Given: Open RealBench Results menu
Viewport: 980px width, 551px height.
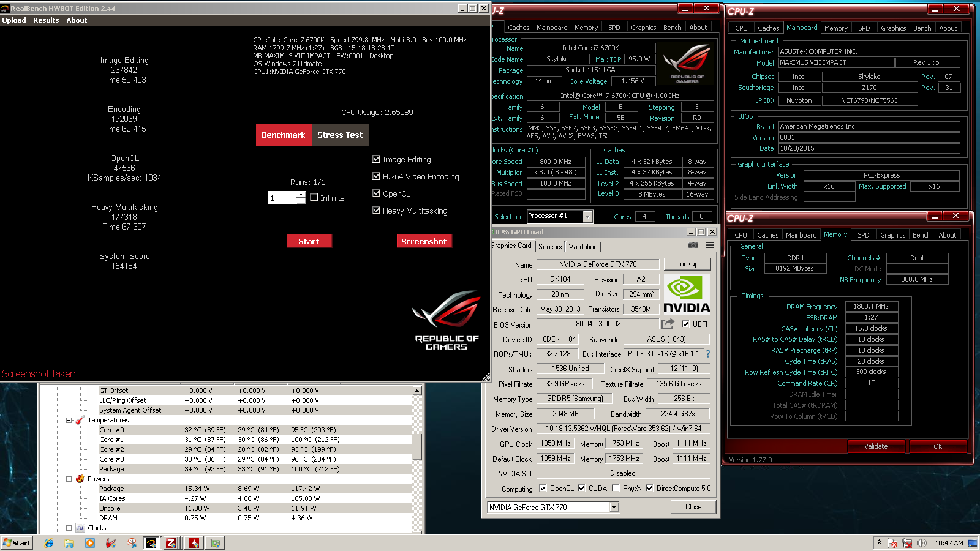Looking at the screenshot, I should pos(46,20).
